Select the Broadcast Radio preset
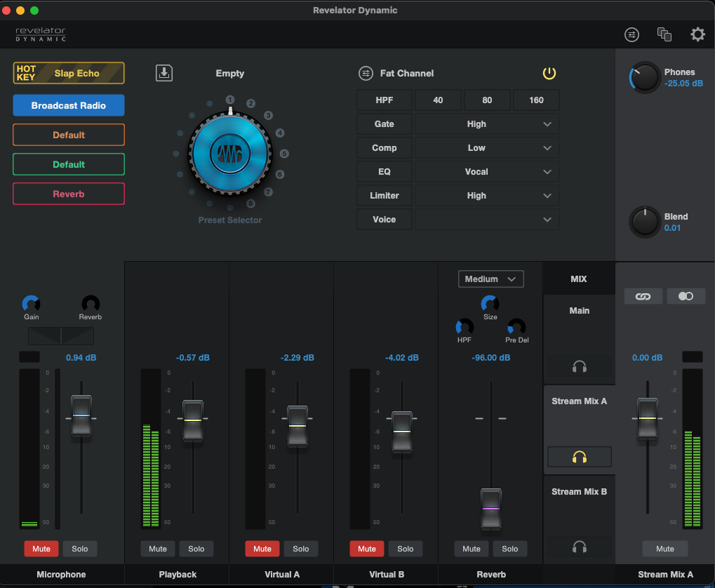This screenshot has width=715, height=588. [69, 105]
